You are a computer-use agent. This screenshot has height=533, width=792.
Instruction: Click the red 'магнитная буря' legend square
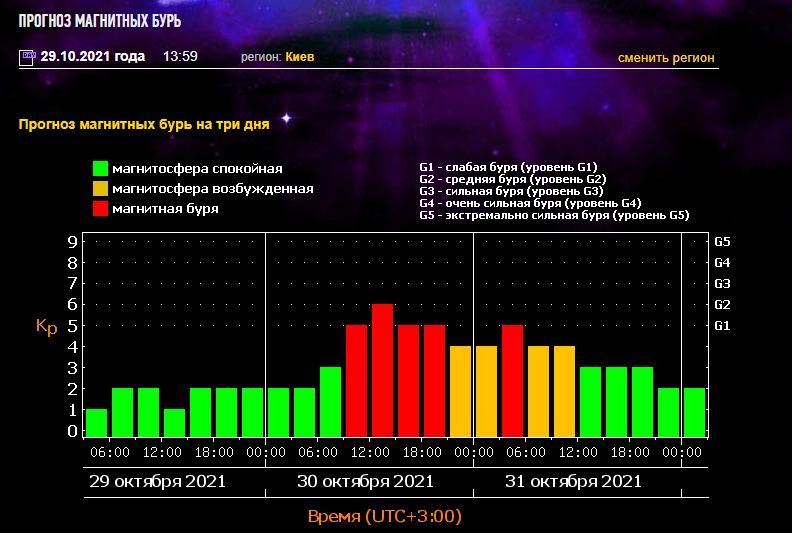pyautogui.click(x=100, y=208)
